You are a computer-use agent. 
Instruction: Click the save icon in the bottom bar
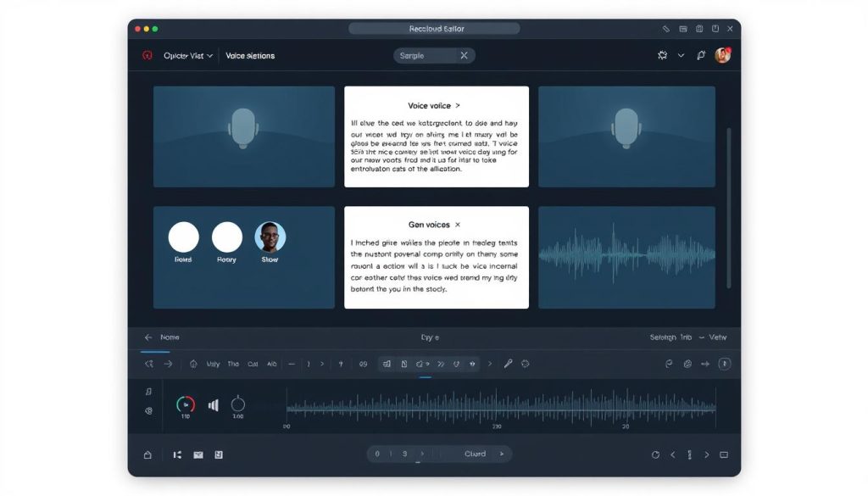[219, 454]
